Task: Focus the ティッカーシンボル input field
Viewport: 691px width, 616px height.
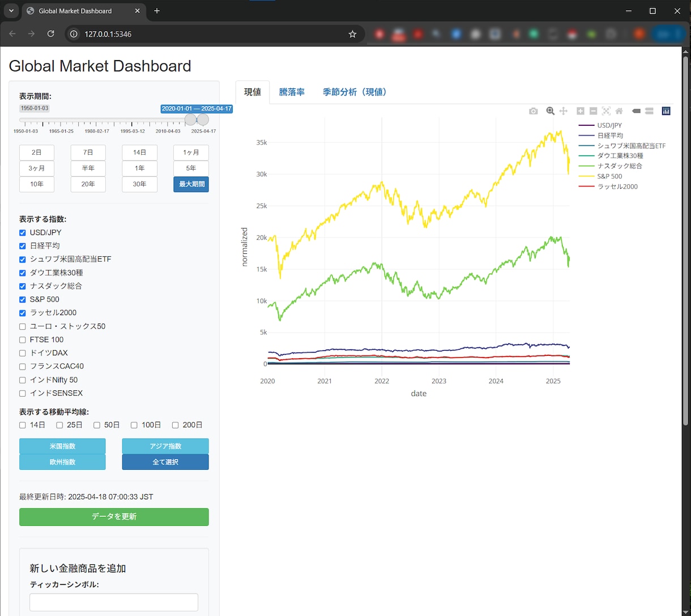Action: coord(114,602)
